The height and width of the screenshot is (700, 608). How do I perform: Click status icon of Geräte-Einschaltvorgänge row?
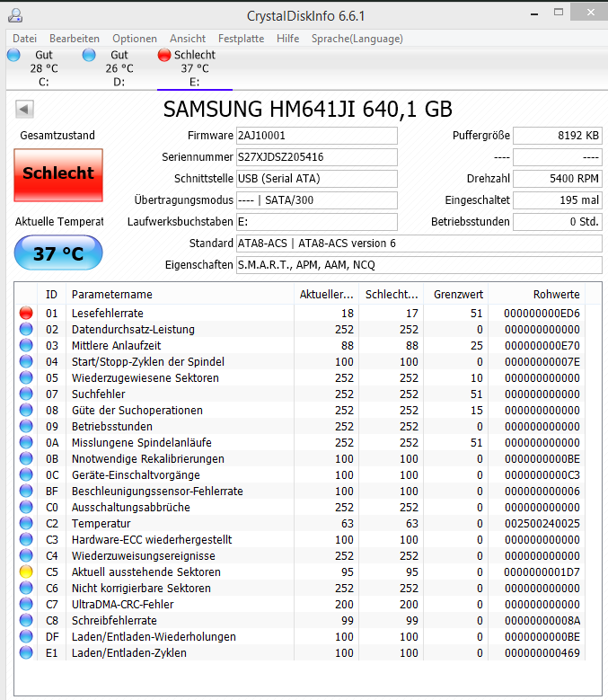pos(26,474)
